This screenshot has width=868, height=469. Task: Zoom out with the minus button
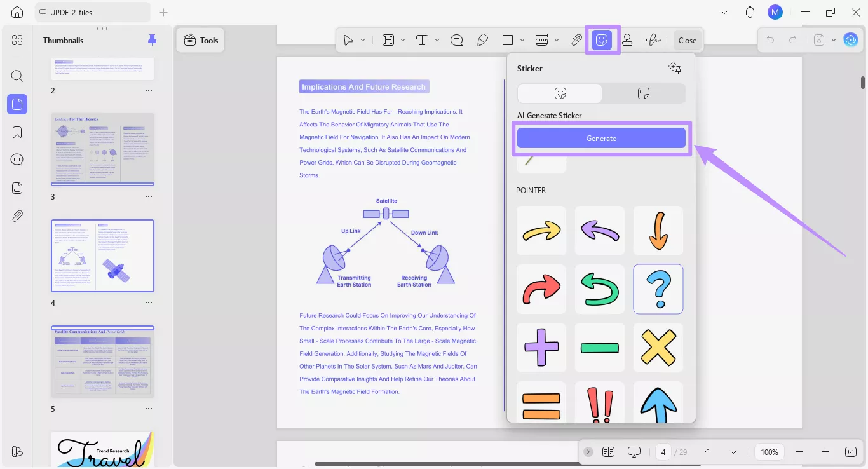tap(799, 452)
